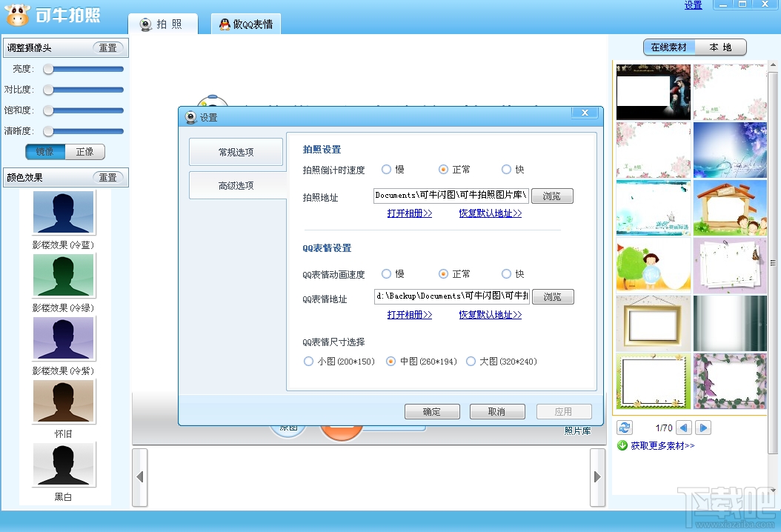Switch to 正像 normal mode

point(84,151)
